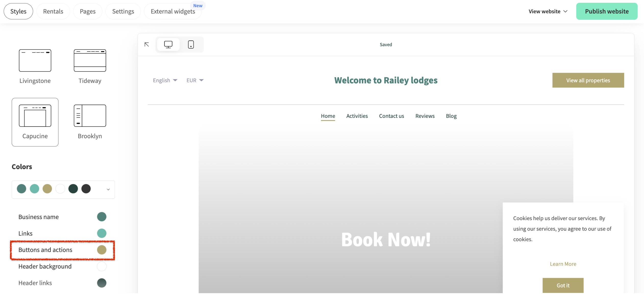
Task: Open the Buttons and actions color swatch
Action: click(x=102, y=250)
